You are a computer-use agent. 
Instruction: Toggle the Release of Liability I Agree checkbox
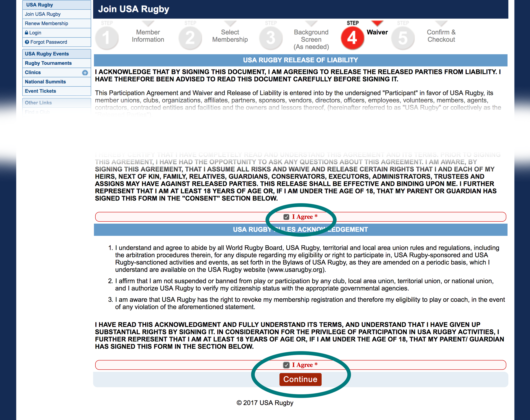point(286,217)
